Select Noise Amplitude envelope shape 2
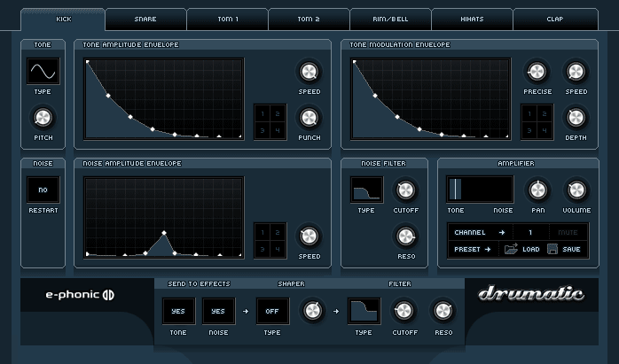 [278, 233]
